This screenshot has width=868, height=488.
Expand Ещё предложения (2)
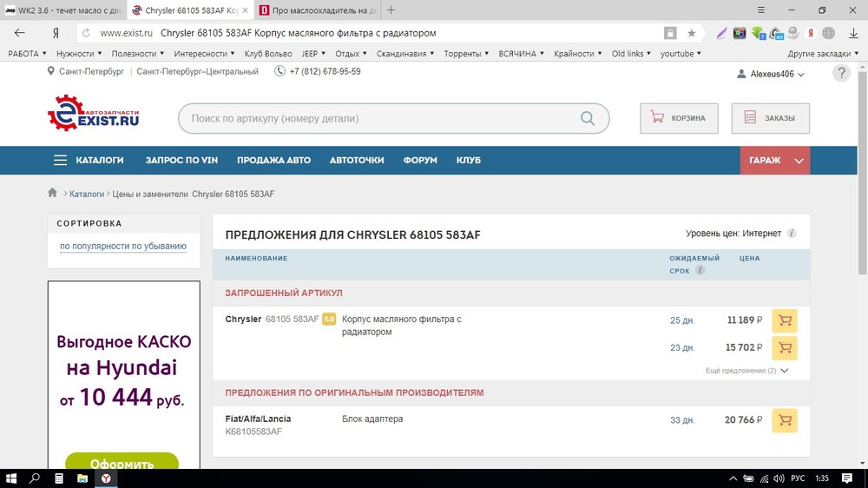[746, 371]
